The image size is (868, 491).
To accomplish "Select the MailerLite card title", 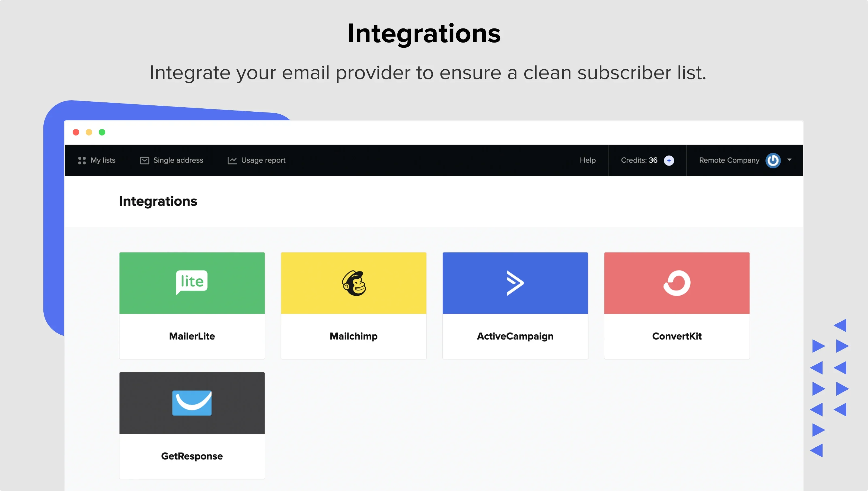I will (x=192, y=336).
